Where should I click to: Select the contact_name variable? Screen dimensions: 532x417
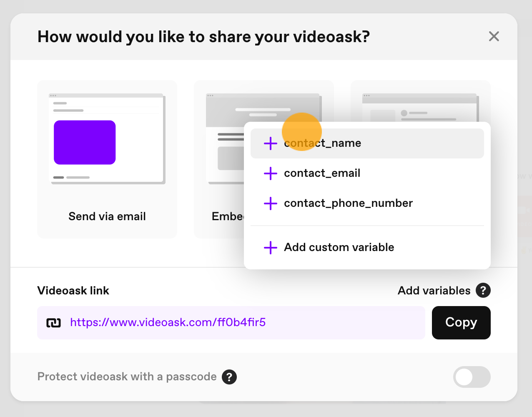coord(367,143)
